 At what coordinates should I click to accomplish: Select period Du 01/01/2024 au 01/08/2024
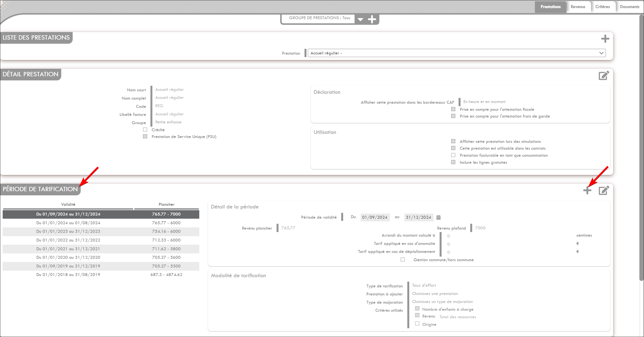pyautogui.click(x=101, y=223)
